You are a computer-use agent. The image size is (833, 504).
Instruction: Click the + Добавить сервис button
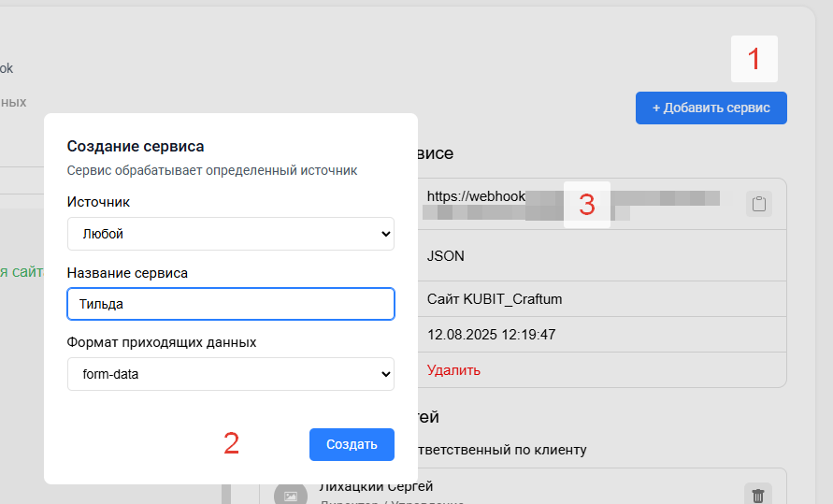(x=711, y=108)
